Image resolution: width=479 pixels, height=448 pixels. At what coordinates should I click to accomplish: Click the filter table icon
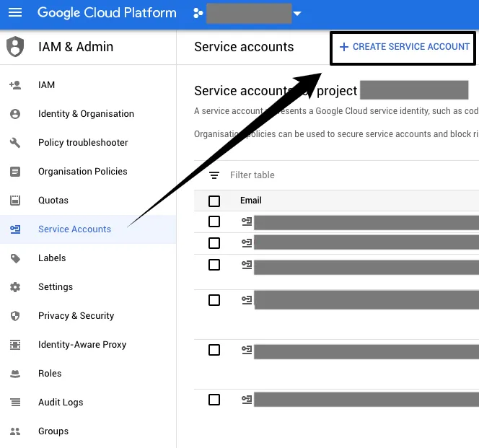point(214,175)
